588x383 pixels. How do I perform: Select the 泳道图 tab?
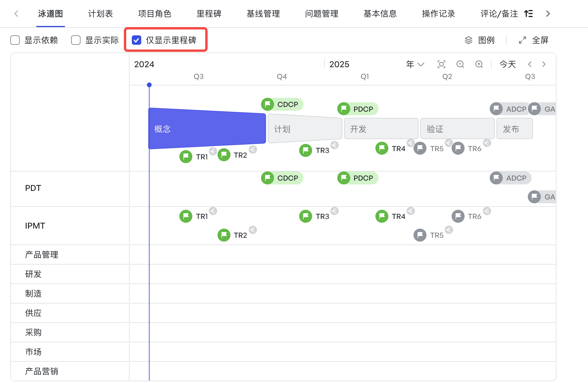click(x=50, y=14)
